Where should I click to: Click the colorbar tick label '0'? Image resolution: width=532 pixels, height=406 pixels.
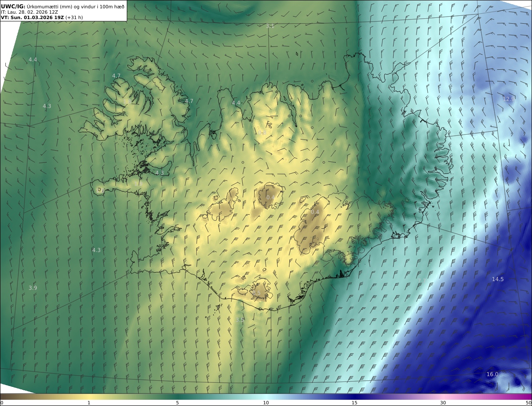2,403
